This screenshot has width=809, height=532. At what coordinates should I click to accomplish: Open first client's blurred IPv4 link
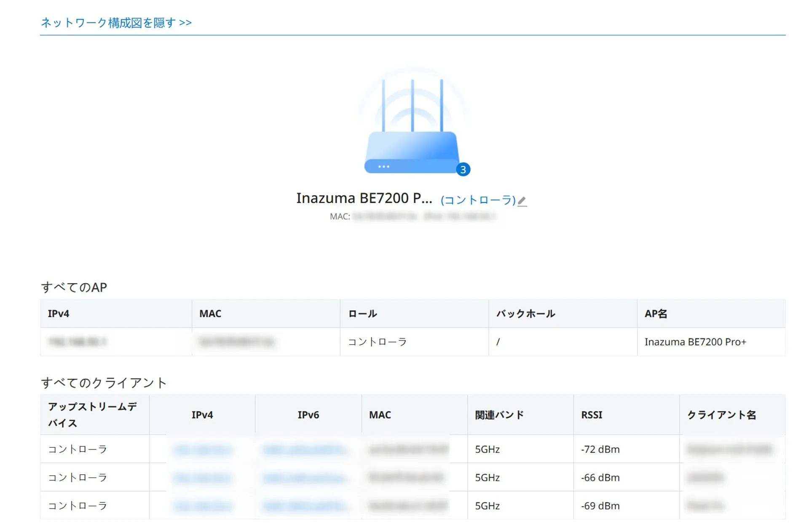[202, 449]
